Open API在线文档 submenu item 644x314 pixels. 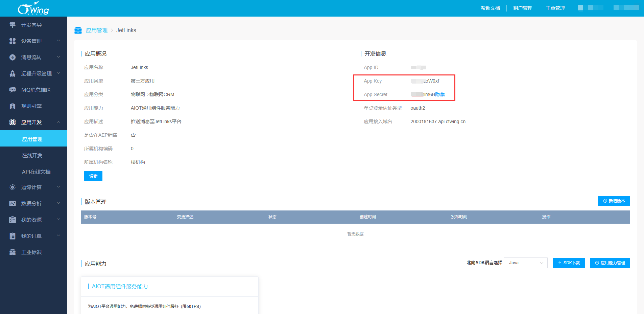click(36, 172)
